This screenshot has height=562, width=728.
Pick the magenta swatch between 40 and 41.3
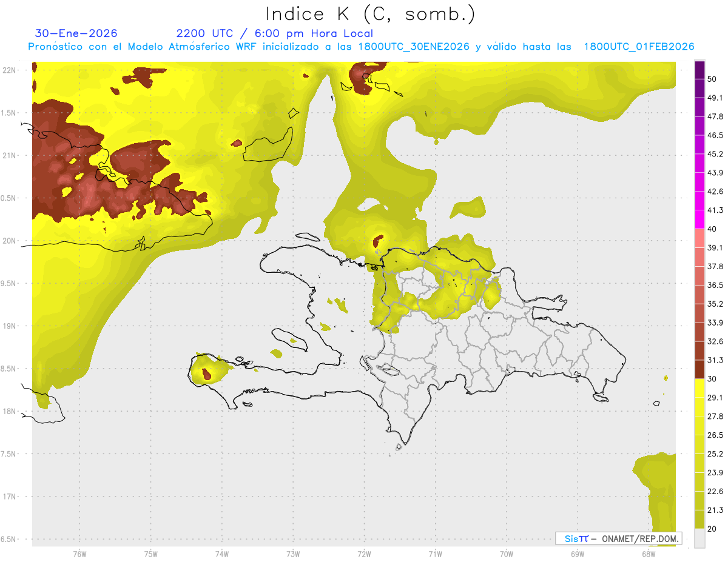point(699,219)
